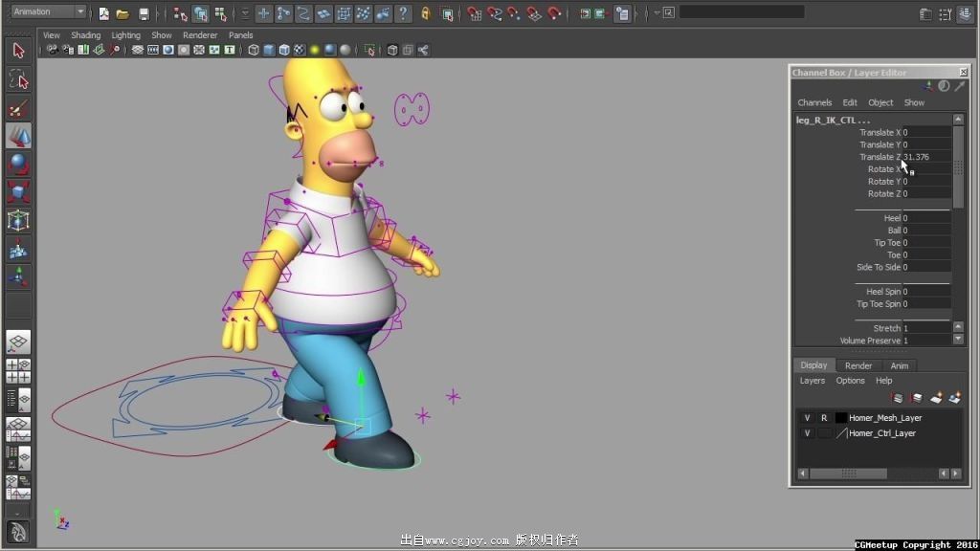
Task: Open the Object menu in Channel Box
Action: pyautogui.click(x=880, y=102)
